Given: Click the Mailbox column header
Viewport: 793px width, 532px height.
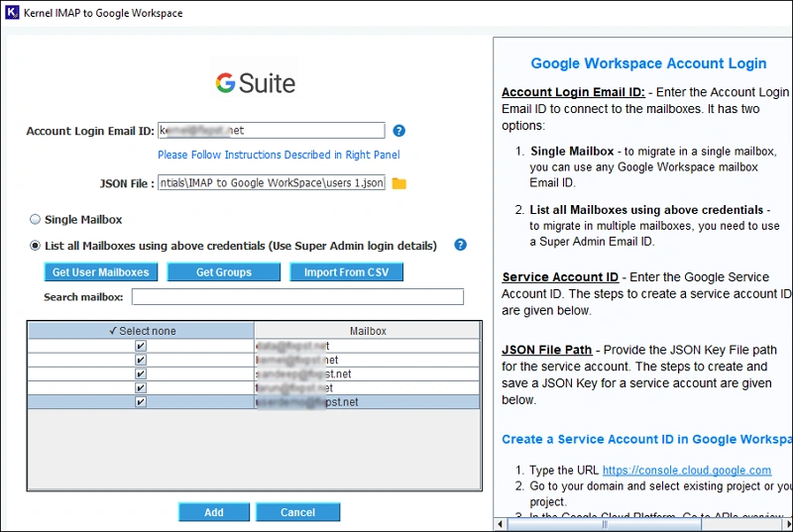Looking at the screenshot, I should [367, 331].
